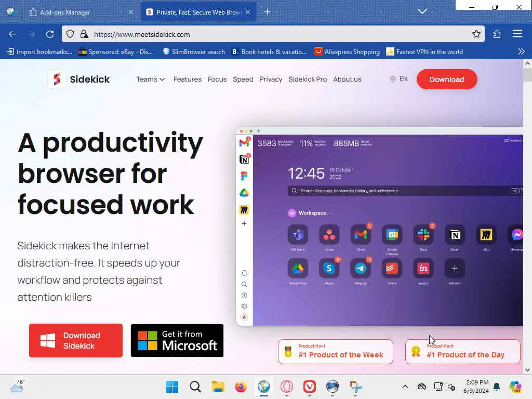This screenshot has width=532, height=399.
Task: Click the Get it from Microsoft button
Action: coord(177,340)
